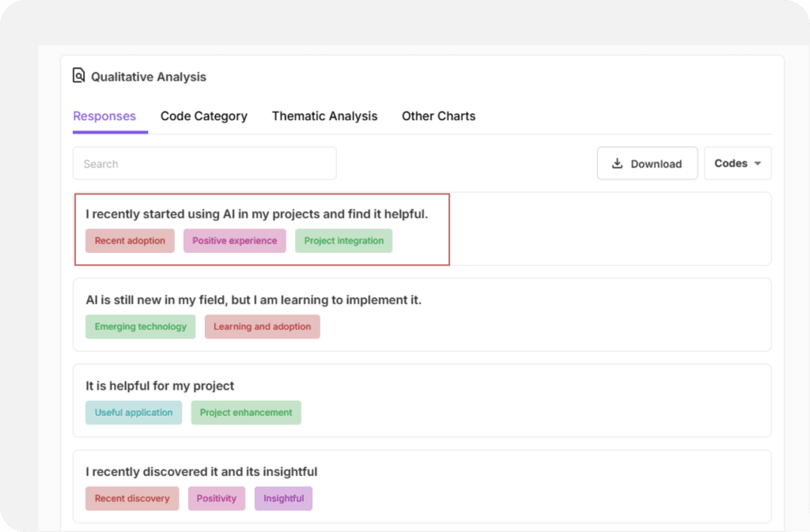Click the Qualitative Analysis magnifier document icon

coord(78,76)
